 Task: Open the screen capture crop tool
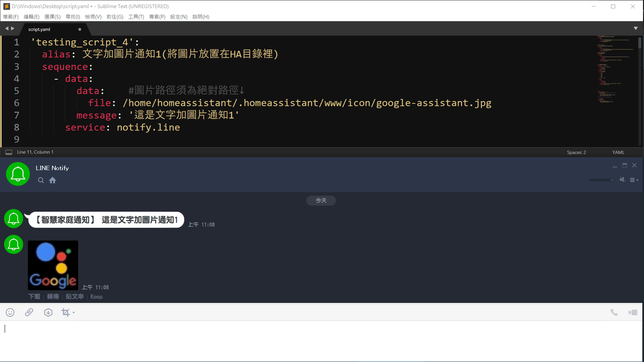tap(65, 312)
